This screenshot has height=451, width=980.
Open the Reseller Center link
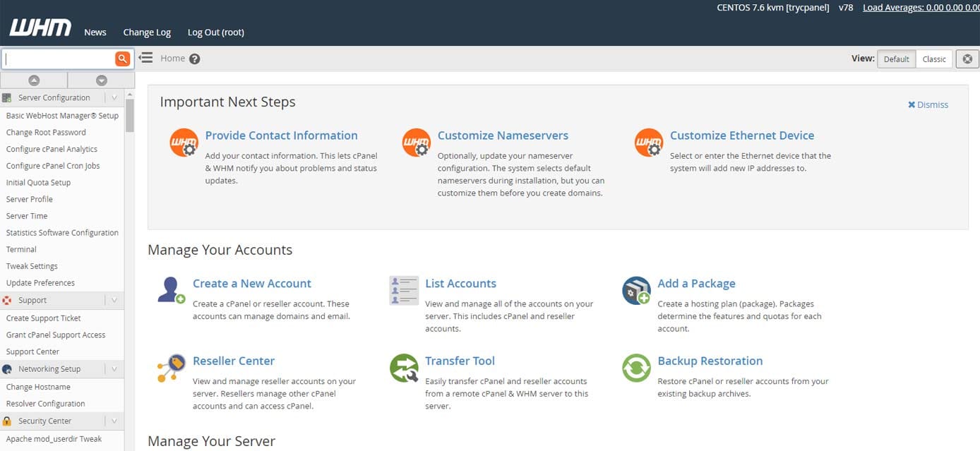coord(234,361)
